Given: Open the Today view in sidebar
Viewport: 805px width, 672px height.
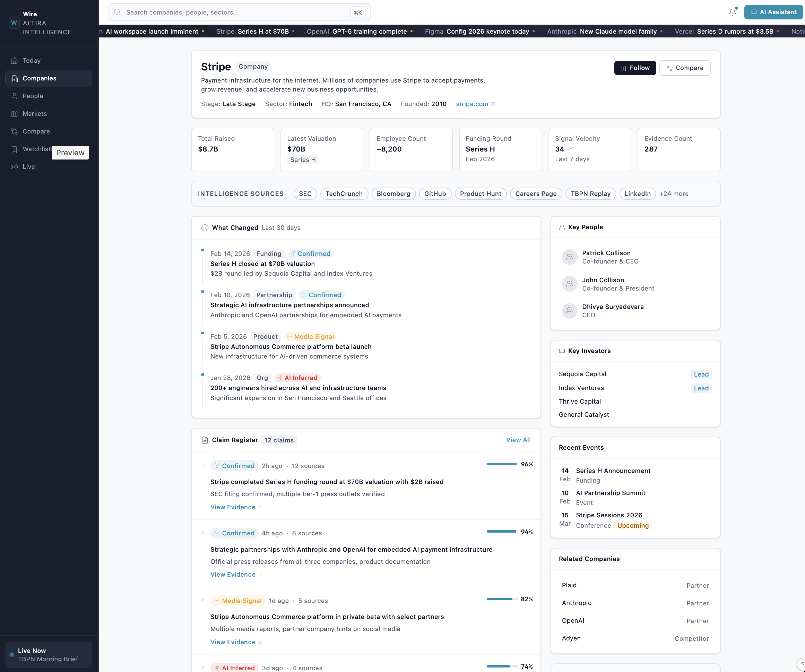Looking at the screenshot, I should 32,60.
